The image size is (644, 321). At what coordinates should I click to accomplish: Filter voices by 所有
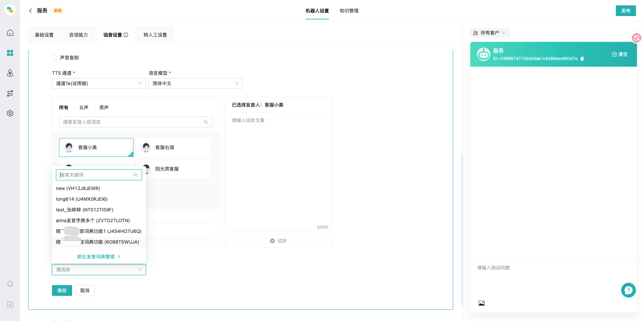64,108
